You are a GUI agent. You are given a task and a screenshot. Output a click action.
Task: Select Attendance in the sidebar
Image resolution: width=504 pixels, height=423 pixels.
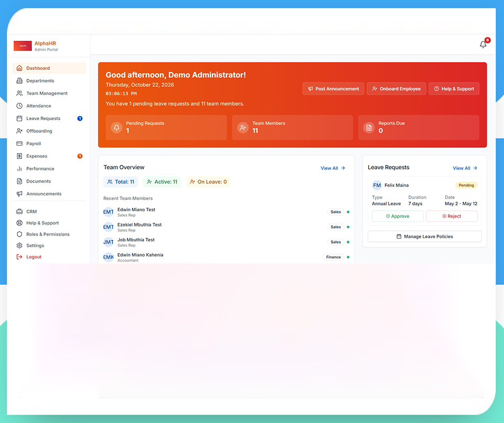pyautogui.click(x=49, y=106)
